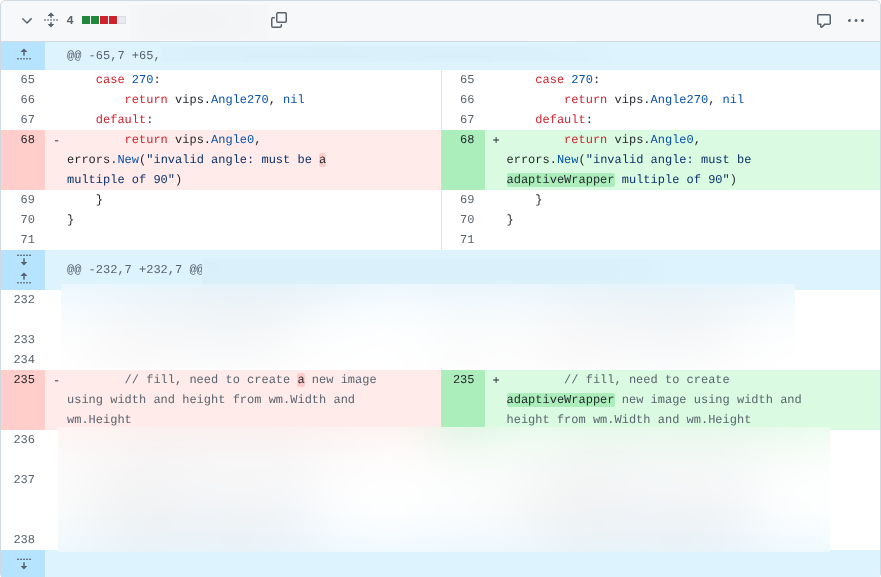Click line number 235 in the old file column
The width and height of the screenshot is (881, 577).
click(24, 379)
